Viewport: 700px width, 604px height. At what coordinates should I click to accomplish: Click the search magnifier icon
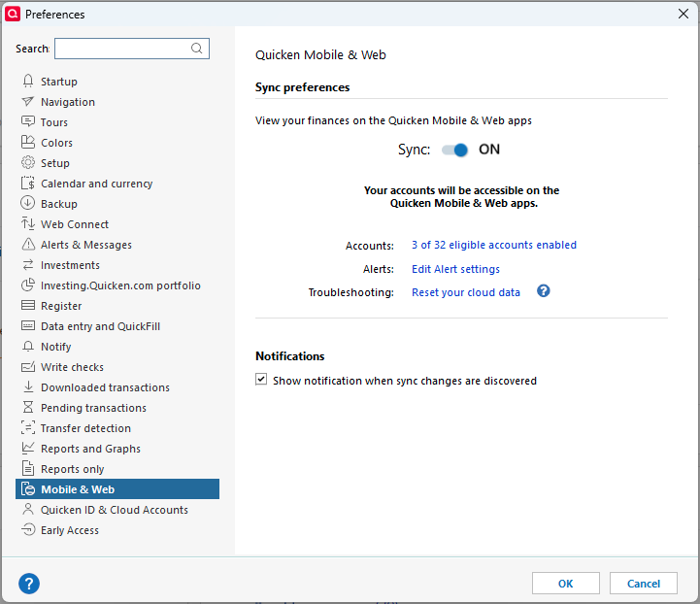click(196, 49)
